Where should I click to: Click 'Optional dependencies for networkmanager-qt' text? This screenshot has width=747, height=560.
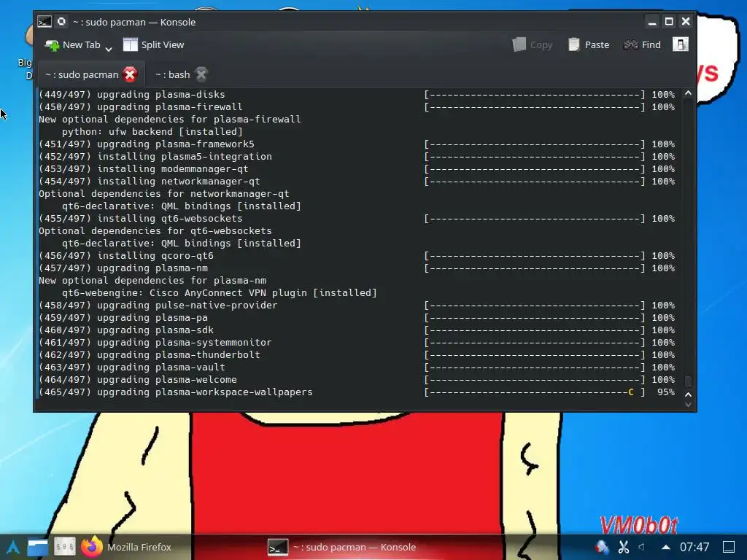click(x=164, y=194)
